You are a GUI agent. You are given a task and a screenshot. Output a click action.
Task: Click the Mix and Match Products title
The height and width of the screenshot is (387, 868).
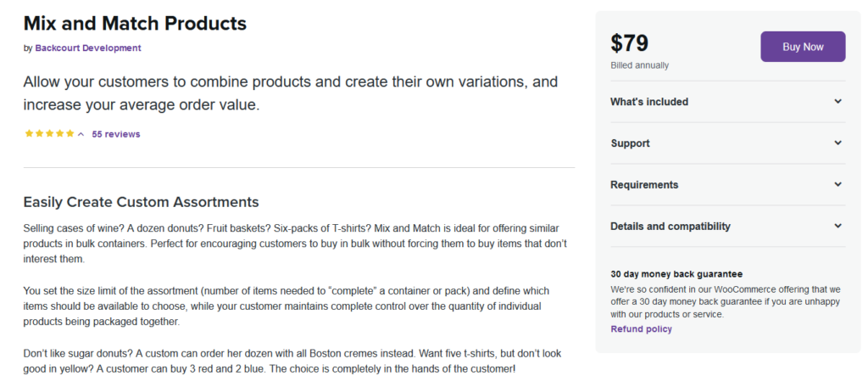[x=135, y=23]
